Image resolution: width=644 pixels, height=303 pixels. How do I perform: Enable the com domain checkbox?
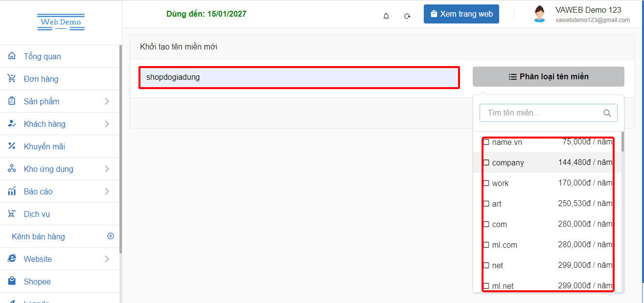click(486, 225)
